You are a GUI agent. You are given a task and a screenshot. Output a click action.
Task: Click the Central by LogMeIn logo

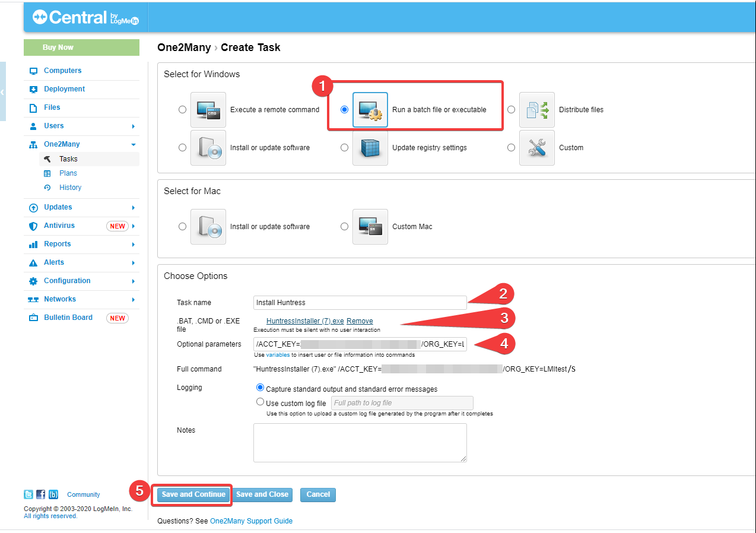point(85,17)
